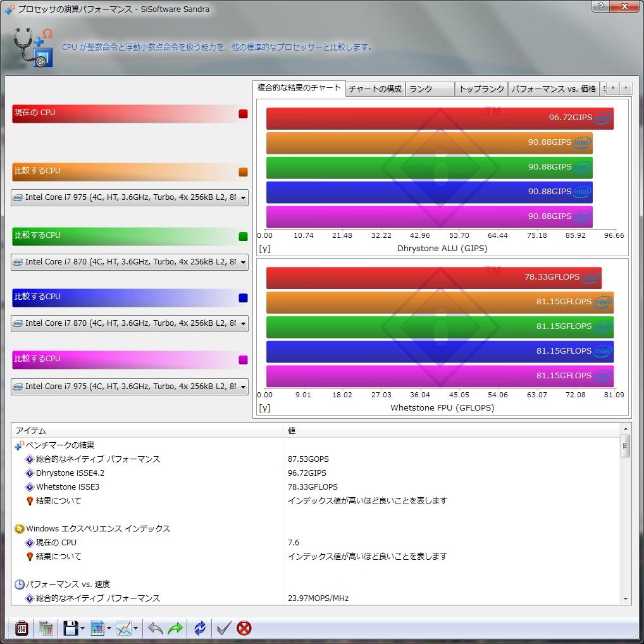Select the Windows エクスペリエンス インデックス group row
Image resolution: width=644 pixels, height=644 pixels.
coord(316,529)
